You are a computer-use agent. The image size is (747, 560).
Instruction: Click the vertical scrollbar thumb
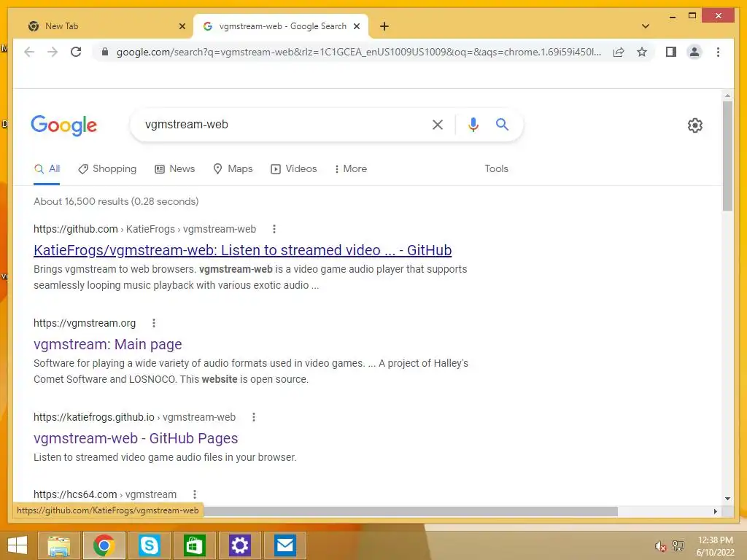pos(727,156)
